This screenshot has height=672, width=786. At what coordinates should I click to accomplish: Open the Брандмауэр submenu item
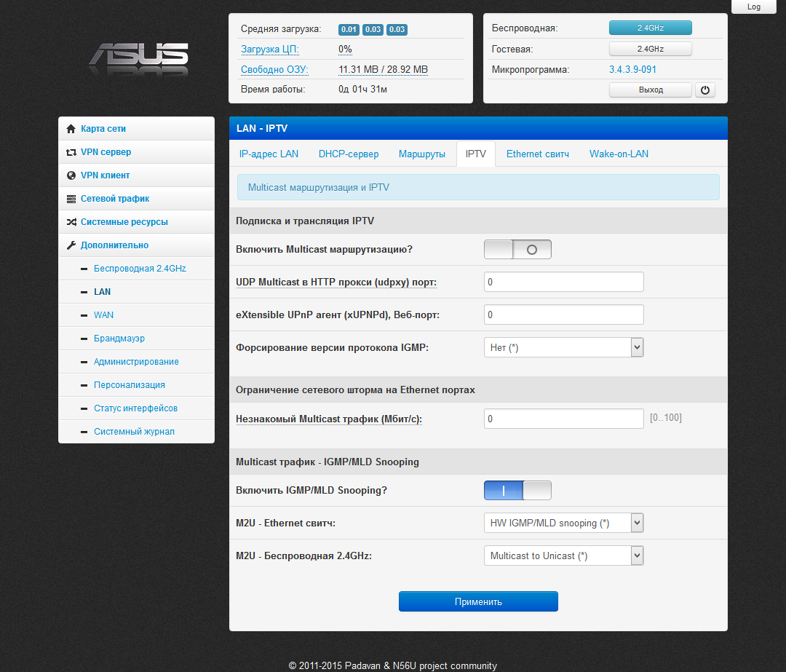point(136,339)
